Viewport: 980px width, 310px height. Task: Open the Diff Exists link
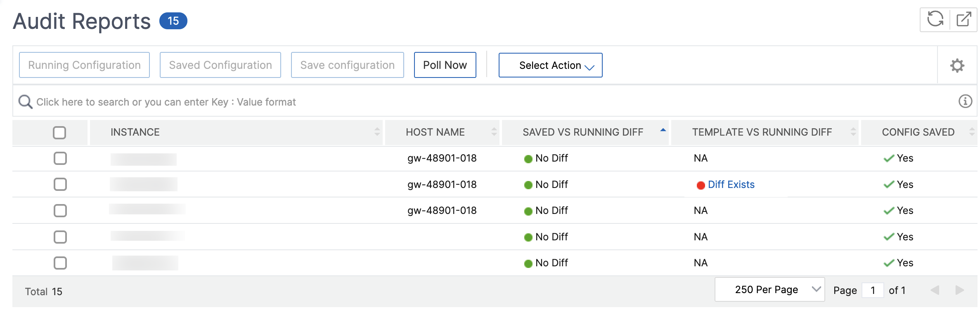tap(731, 185)
